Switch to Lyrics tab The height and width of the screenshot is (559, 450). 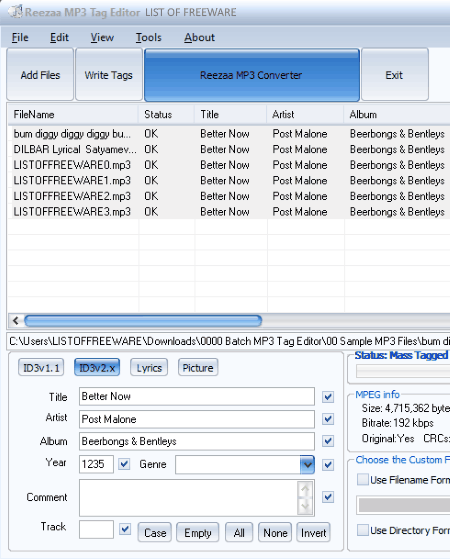click(149, 368)
